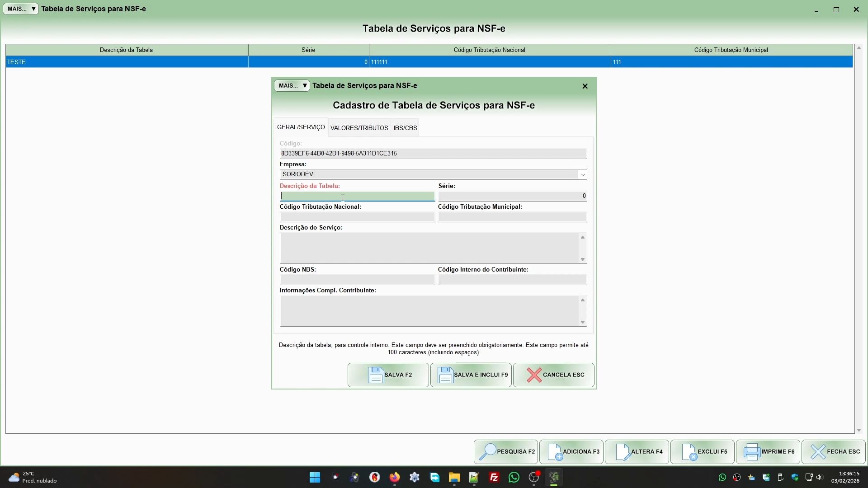
Task: Click the Código NBS input field
Action: 357,280
